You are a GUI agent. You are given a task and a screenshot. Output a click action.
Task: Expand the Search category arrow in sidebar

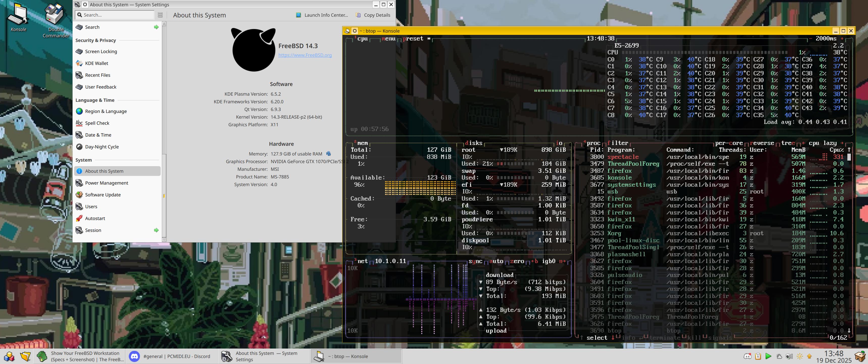point(156,27)
